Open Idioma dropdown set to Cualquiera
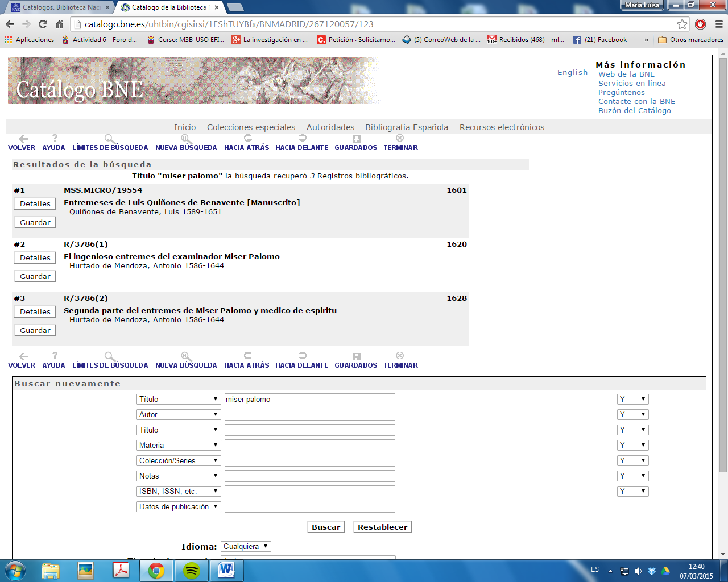 [x=246, y=546]
